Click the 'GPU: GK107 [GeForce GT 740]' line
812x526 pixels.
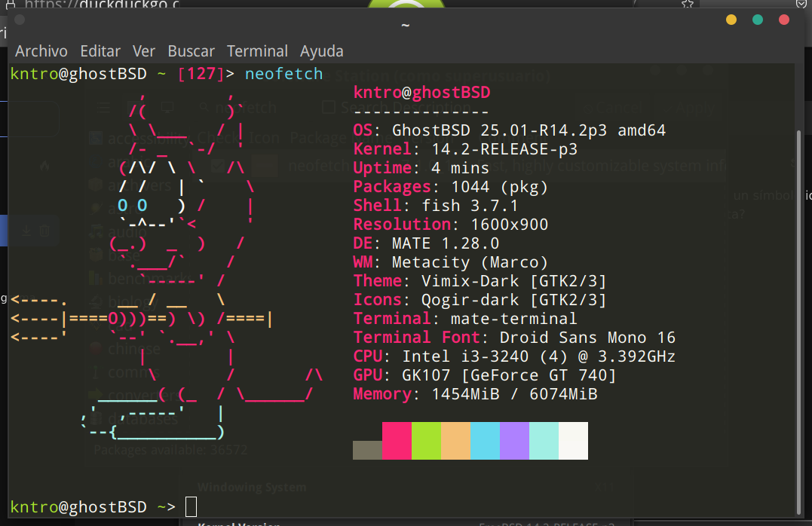485,375
